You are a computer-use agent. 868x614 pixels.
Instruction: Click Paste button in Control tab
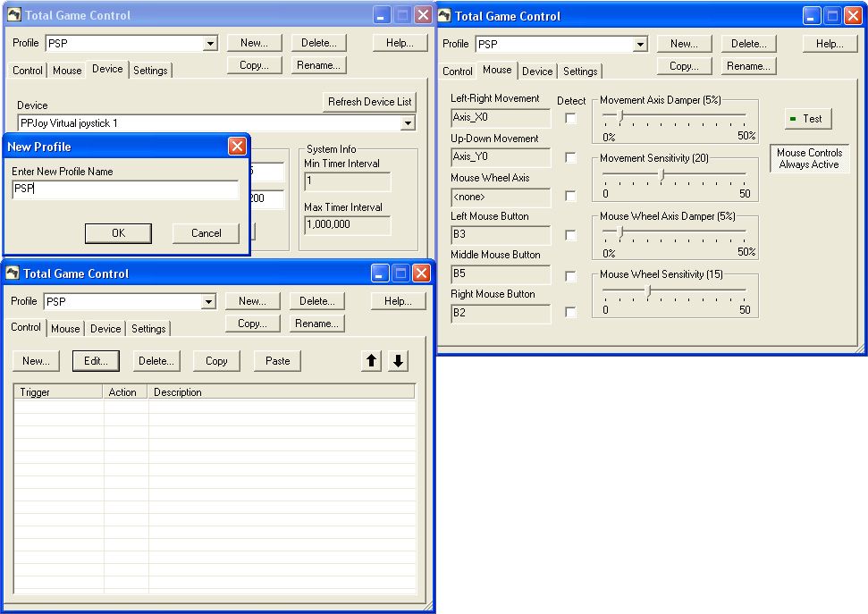(277, 361)
